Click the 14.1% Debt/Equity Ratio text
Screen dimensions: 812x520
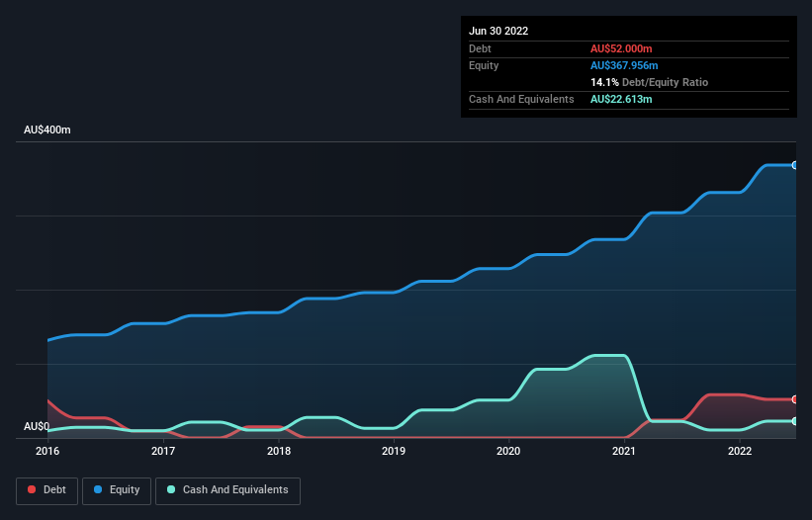coord(650,82)
